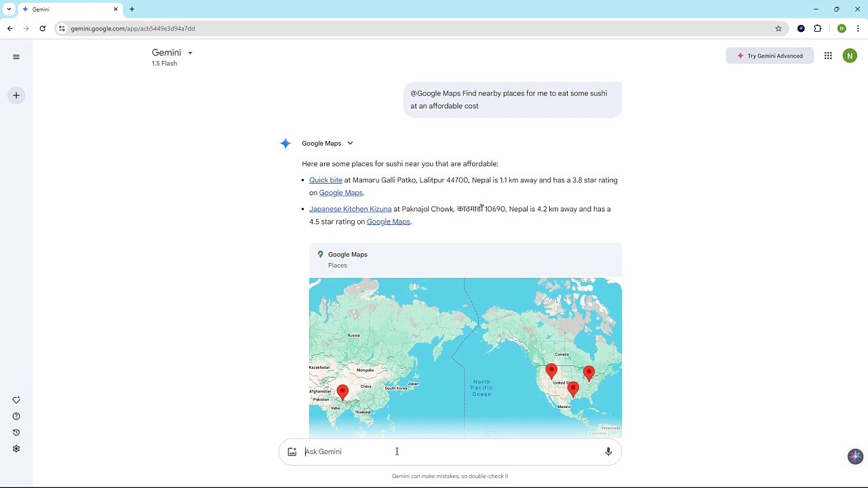Open Gem manager heart icon in sidebar
This screenshot has width=868, height=488.
(16, 401)
